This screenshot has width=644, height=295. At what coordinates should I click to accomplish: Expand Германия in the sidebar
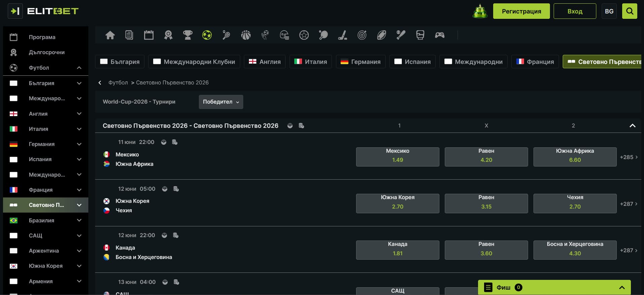79,144
